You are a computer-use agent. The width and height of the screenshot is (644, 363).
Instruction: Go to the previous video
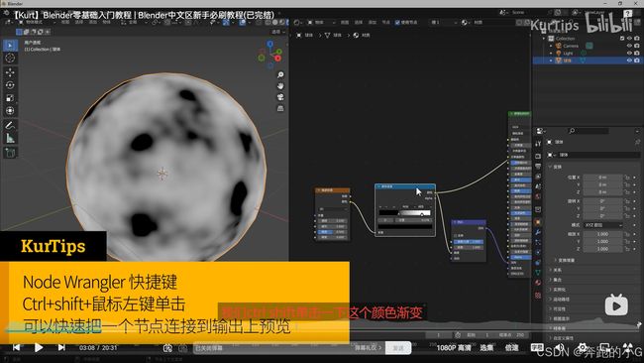(16, 348)
